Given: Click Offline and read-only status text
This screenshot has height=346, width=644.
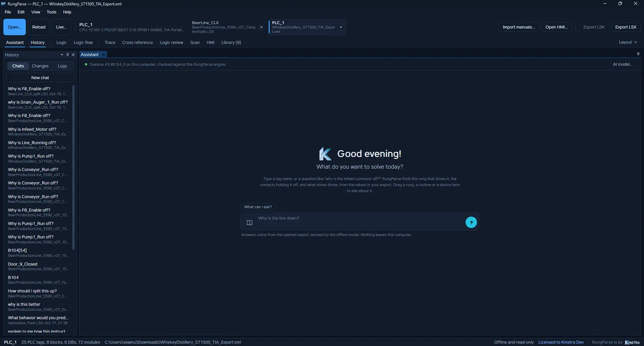Looking at the screenshot, I should pyautogui.click(x=514, y=342).
